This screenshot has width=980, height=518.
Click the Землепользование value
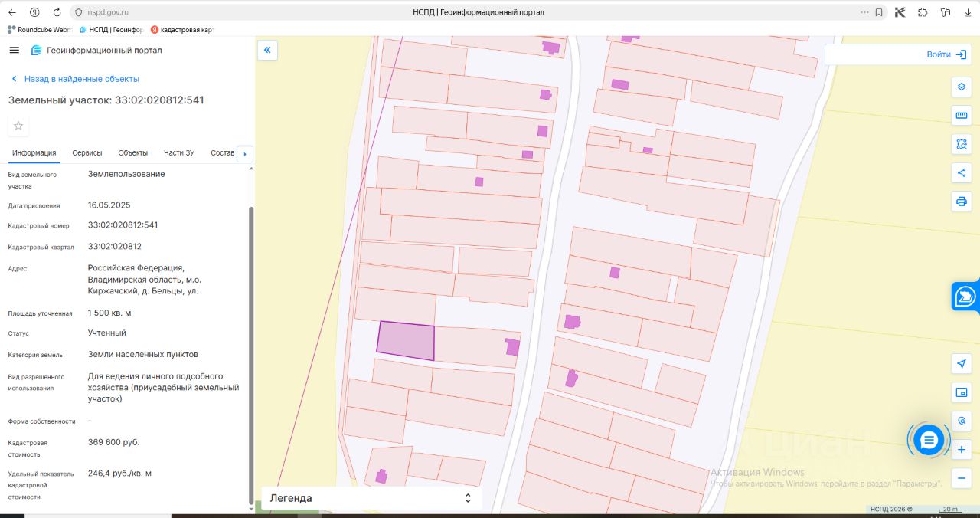(x=126, y=174)
